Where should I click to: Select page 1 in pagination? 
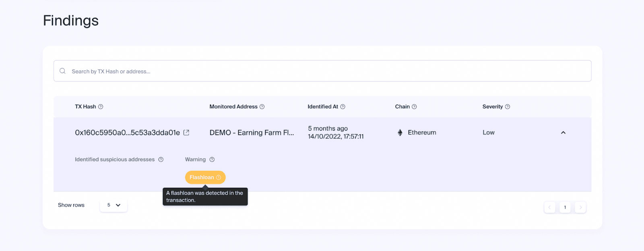(565, 207)
